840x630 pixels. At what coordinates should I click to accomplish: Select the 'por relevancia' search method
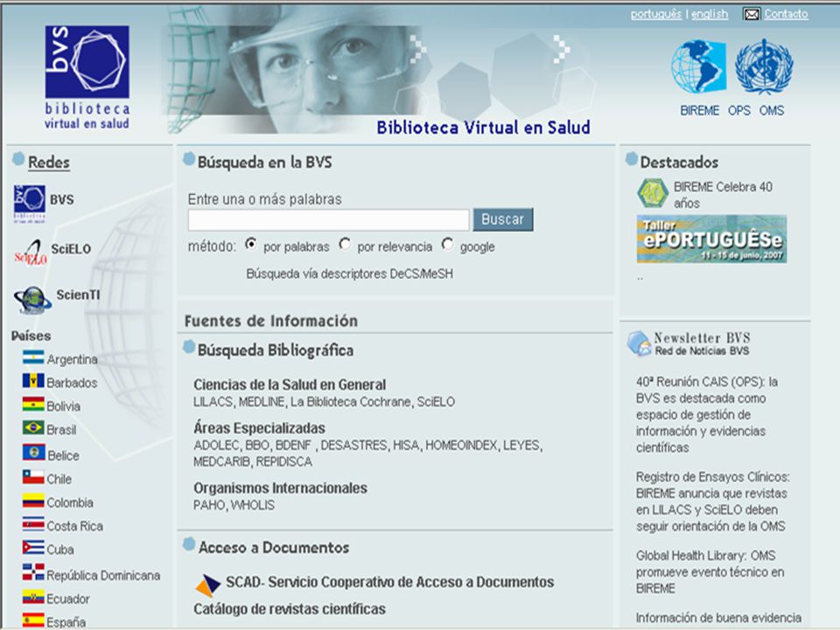tap(345, 244)
